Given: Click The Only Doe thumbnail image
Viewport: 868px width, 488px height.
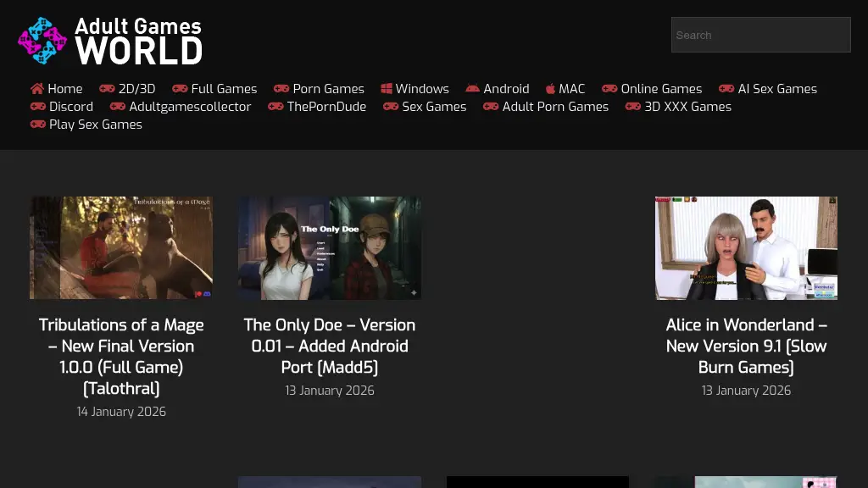Looking at the screenshot, I should pos(330,247).
